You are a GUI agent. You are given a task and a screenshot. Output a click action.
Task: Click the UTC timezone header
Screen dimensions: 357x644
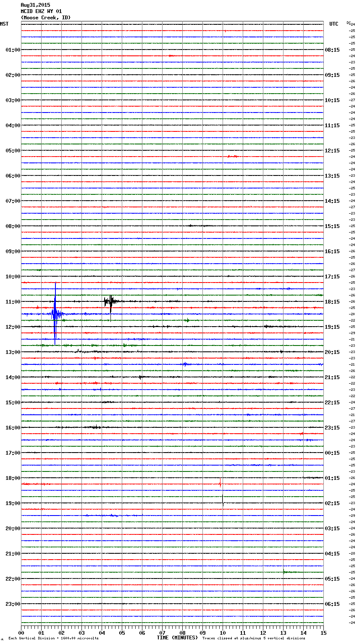[333, 24]
